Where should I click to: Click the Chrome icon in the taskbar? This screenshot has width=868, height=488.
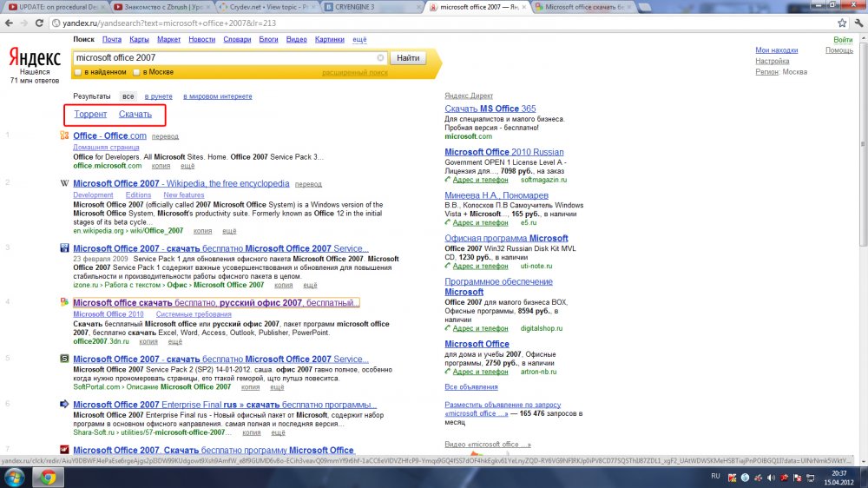pyautogui.click(x=47, y=477)
